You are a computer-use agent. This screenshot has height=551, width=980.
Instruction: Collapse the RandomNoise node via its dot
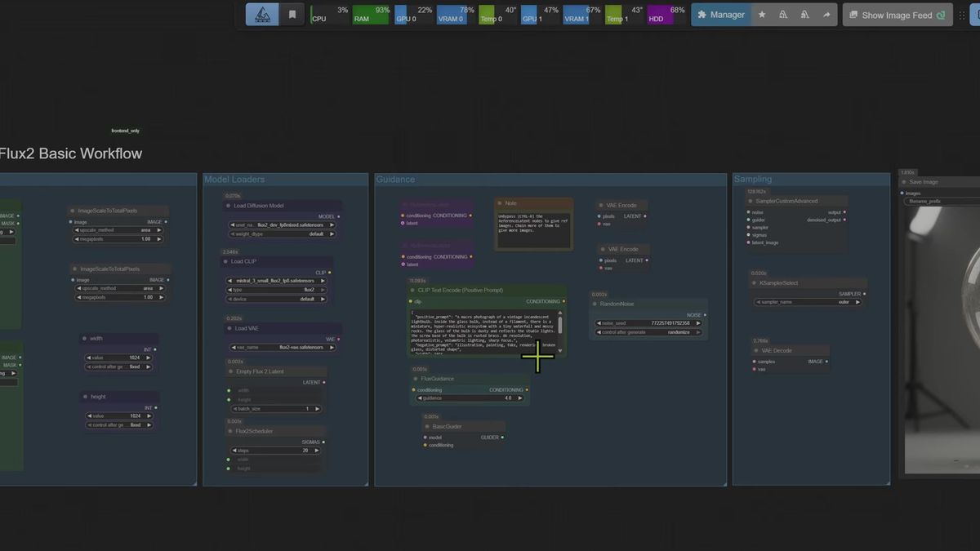coord(594,304)
